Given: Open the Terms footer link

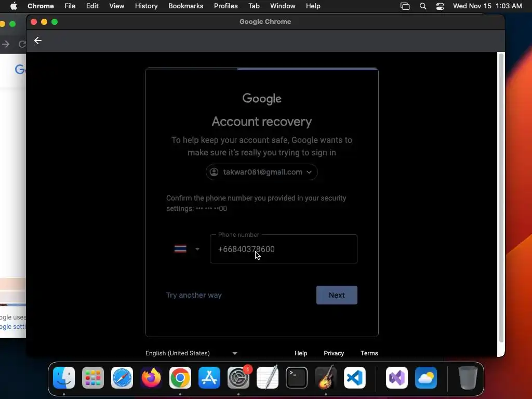Looking at the screenshot, I should pos(369,353).
